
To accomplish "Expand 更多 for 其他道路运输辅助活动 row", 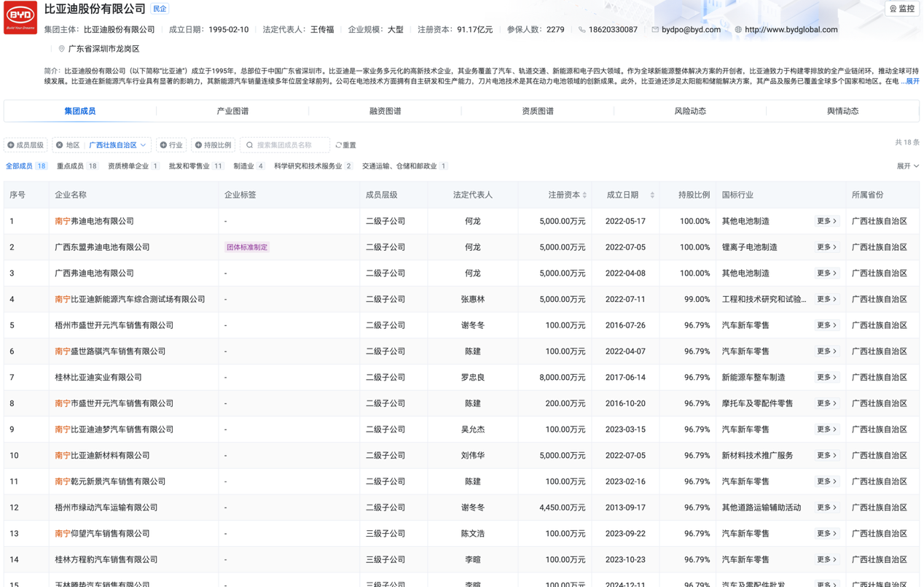I will [826, 508].
